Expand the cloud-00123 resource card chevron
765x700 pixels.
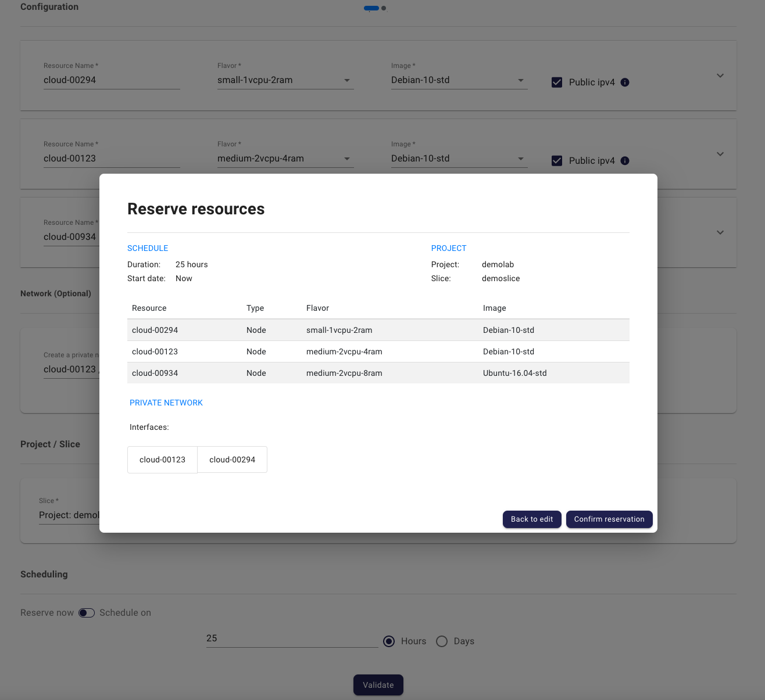720,154
